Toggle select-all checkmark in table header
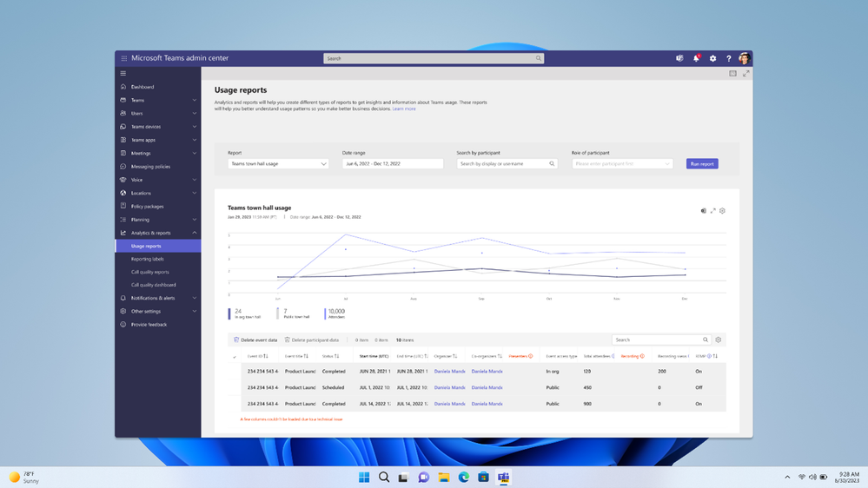This screenshot has height=488, width=868. 235,357
